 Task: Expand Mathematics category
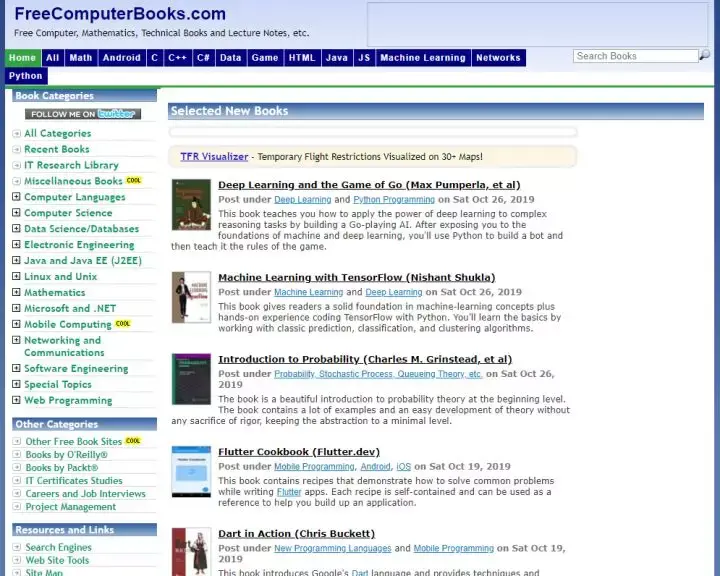pyautogui.click(x=16, y=292)
